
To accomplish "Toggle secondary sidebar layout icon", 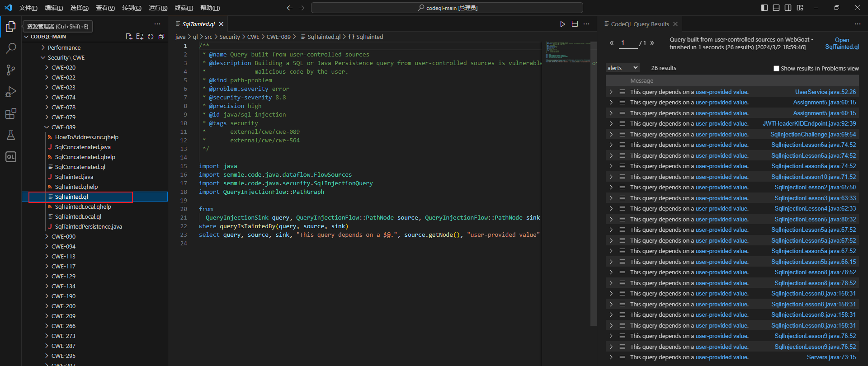I will 788,8.
